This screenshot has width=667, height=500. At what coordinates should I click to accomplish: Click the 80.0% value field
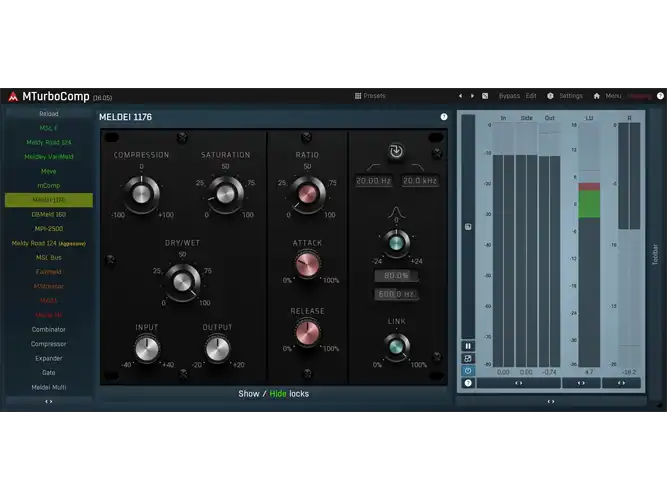pyautogui.click(x=396, y=275)
